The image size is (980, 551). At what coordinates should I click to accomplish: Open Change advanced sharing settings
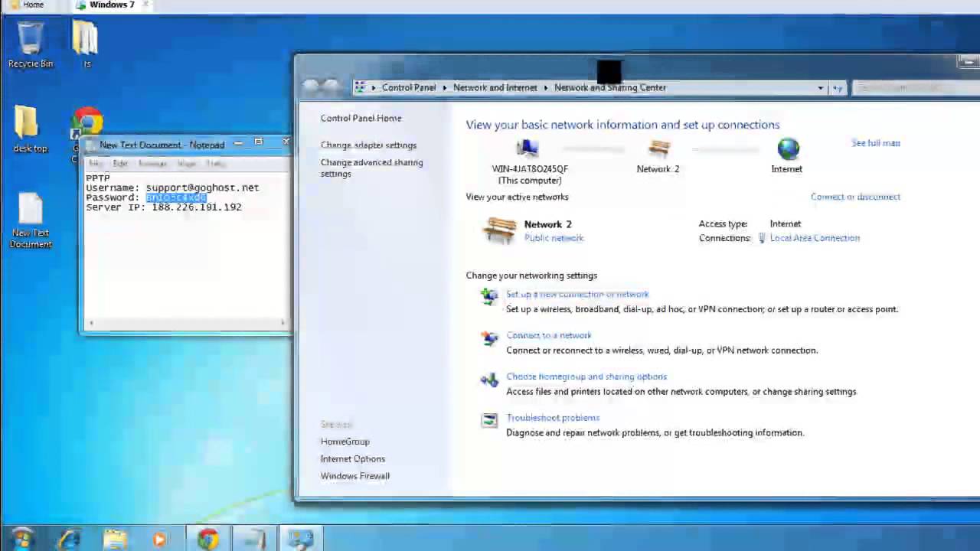click(x=371, y=168)
